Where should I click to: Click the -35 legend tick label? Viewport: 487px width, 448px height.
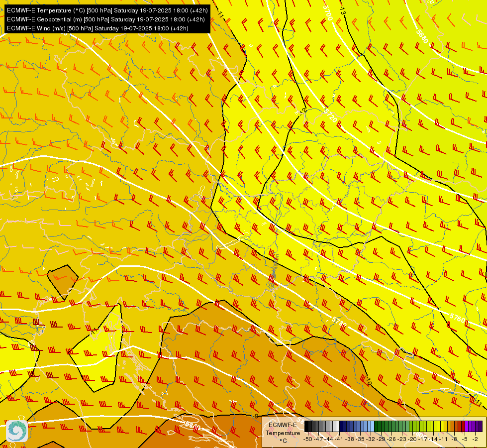click(x=361, y=439)
